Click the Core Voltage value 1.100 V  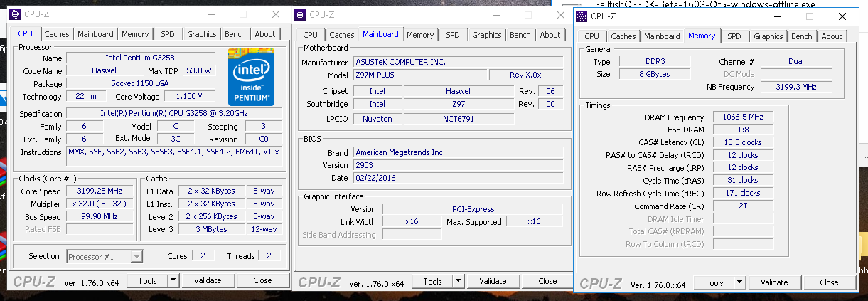(188, 97)
